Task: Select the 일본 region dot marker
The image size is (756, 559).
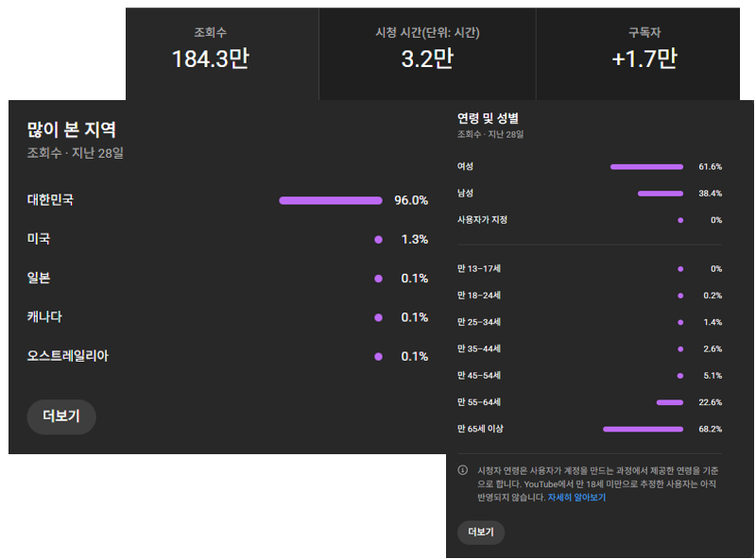Action: coord(378,279)
